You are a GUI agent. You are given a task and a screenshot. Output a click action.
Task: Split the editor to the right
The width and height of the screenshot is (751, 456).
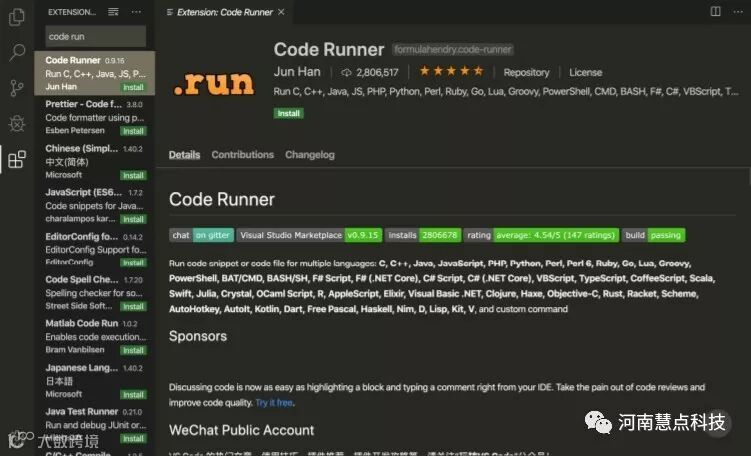coord(716,11)
